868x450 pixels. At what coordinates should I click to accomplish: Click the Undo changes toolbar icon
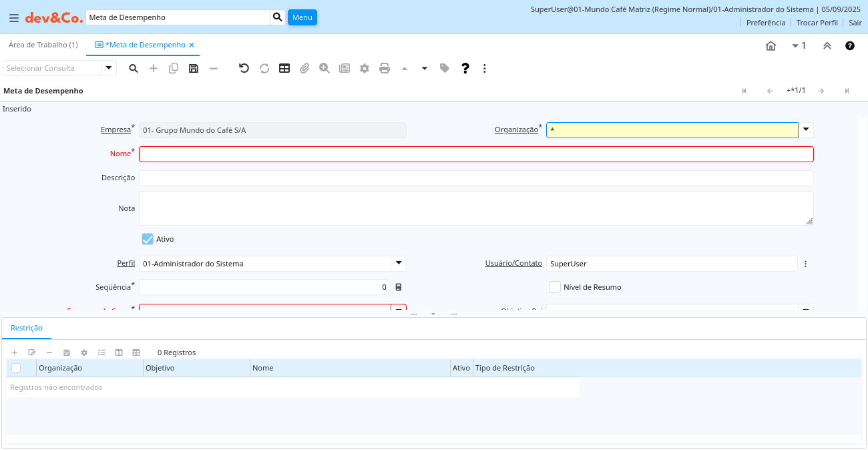point(244,68)
